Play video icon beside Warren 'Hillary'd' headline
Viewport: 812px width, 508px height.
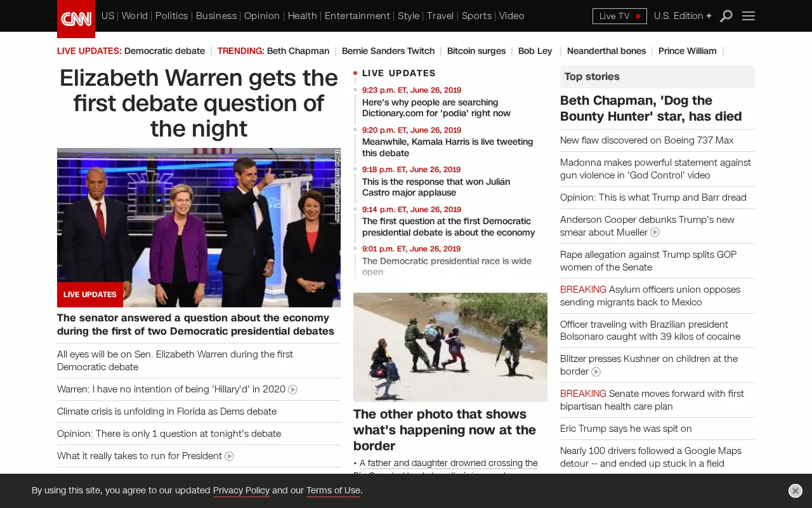pyautogui.click(x=293, y=389)
